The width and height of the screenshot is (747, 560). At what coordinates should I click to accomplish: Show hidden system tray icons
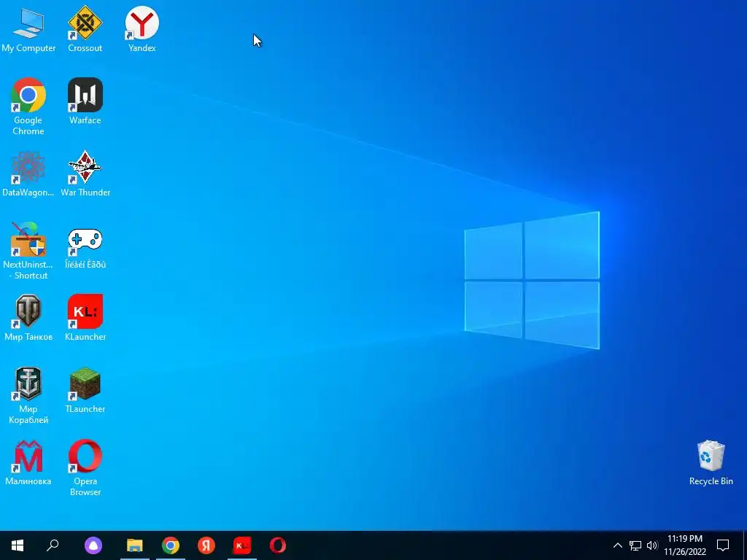(617, 545)
